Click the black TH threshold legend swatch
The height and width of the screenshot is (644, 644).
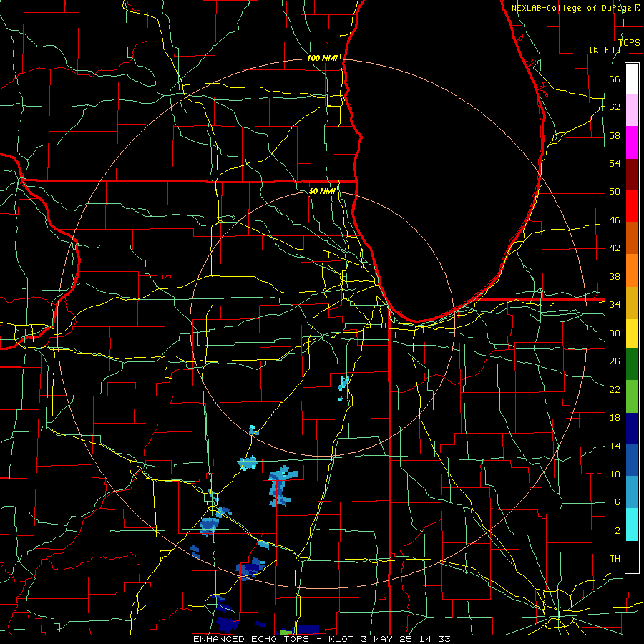pos(632,557)
